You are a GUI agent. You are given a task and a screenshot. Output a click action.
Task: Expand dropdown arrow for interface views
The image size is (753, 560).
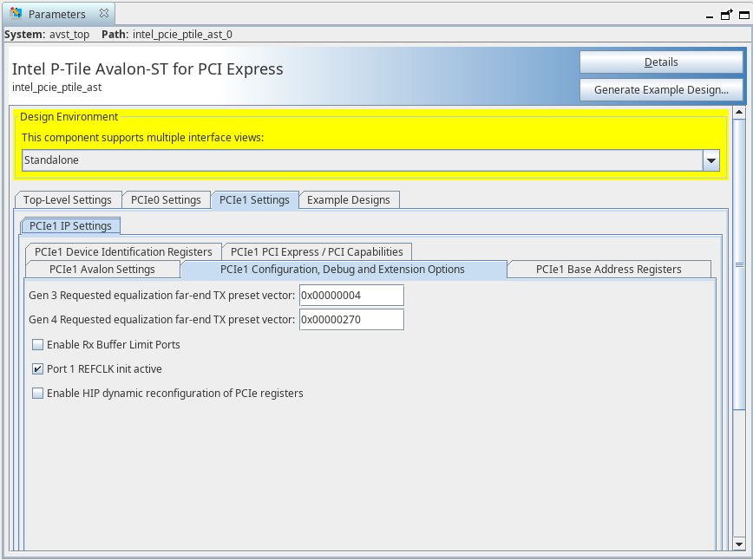(x=711, y=160)
